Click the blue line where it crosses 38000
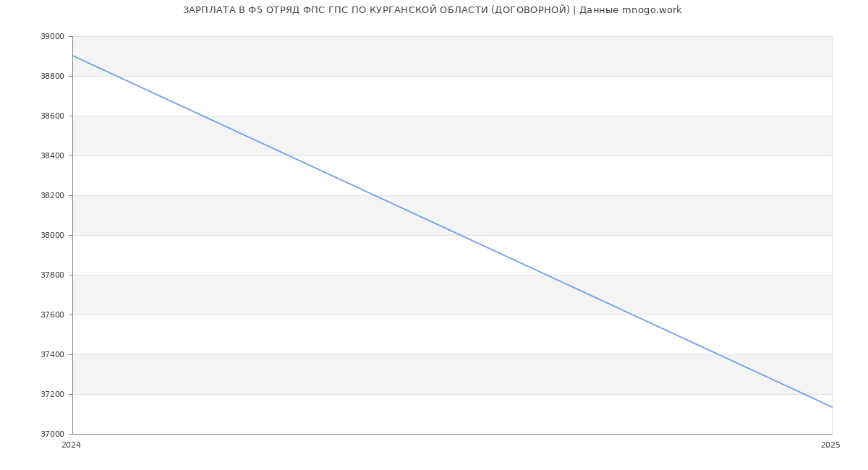868x470 pixels. coord(459,235)
